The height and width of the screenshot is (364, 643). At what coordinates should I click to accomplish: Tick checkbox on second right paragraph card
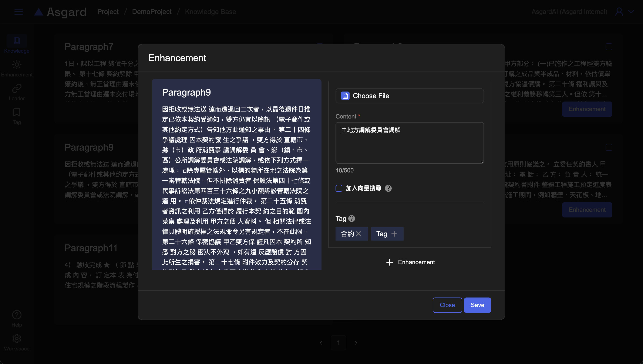(609, 148)
